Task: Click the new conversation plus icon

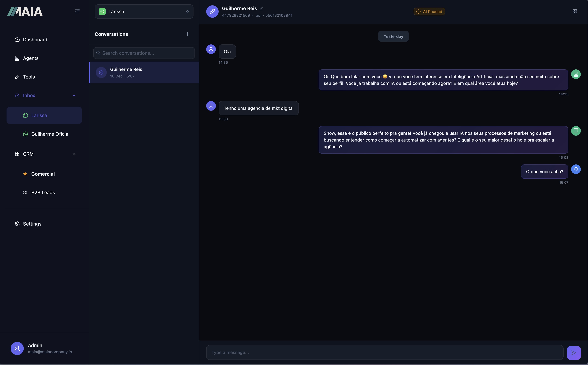Action: coord(187,34)
